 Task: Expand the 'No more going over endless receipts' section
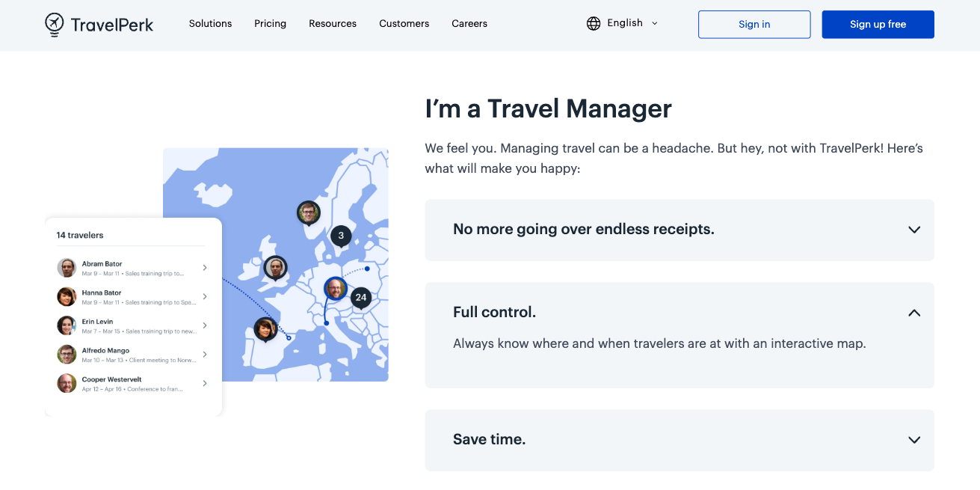(x=913, y=230)
